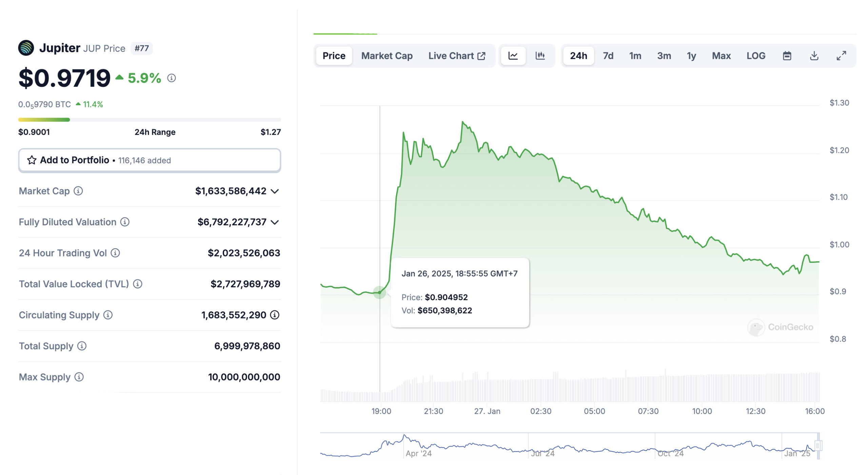Click star icon in Add to Portfolio
This screenshot has height=475, width=868.
coord(32,160)
